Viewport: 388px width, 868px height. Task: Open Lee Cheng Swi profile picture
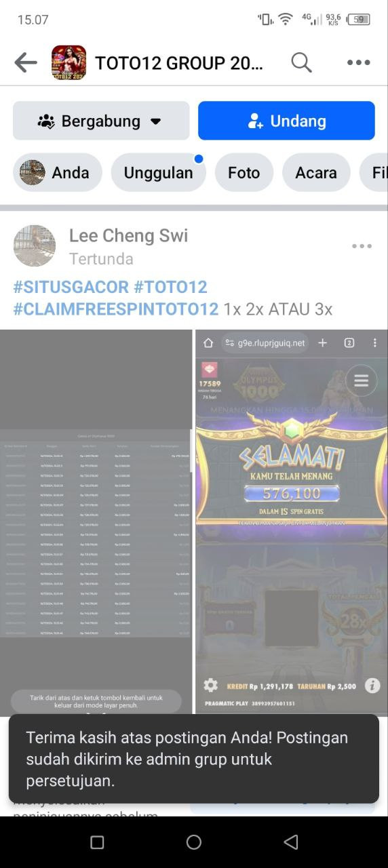click(x=35, y=245)
